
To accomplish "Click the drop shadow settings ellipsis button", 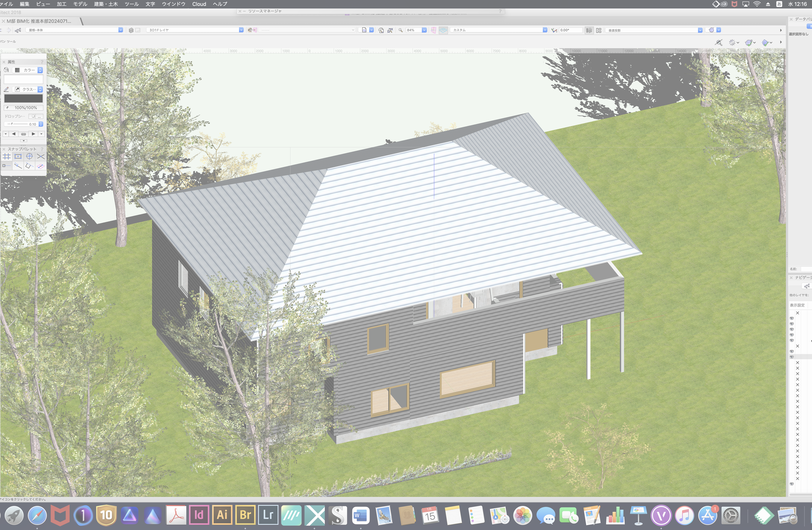I will 40,116.
